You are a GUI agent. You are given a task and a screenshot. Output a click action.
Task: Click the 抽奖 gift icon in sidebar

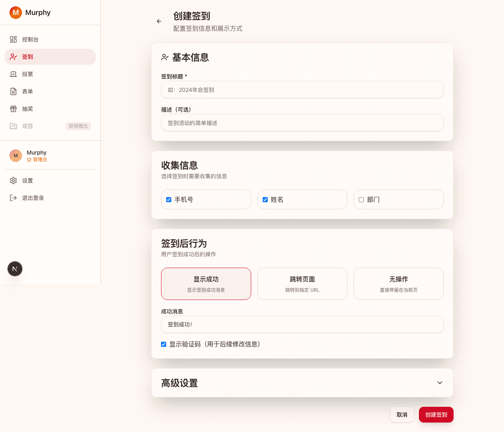[x=13, y=109]
